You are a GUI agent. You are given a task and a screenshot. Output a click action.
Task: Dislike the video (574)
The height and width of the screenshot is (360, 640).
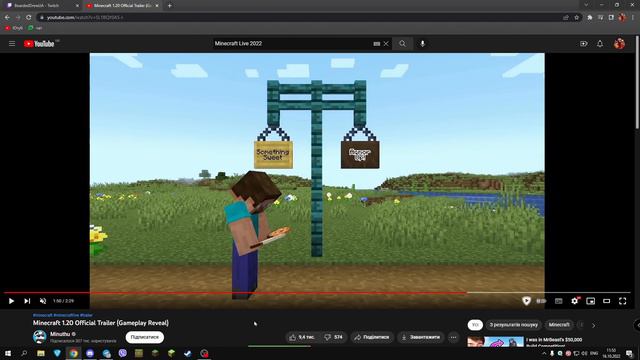tap(333, 337)
